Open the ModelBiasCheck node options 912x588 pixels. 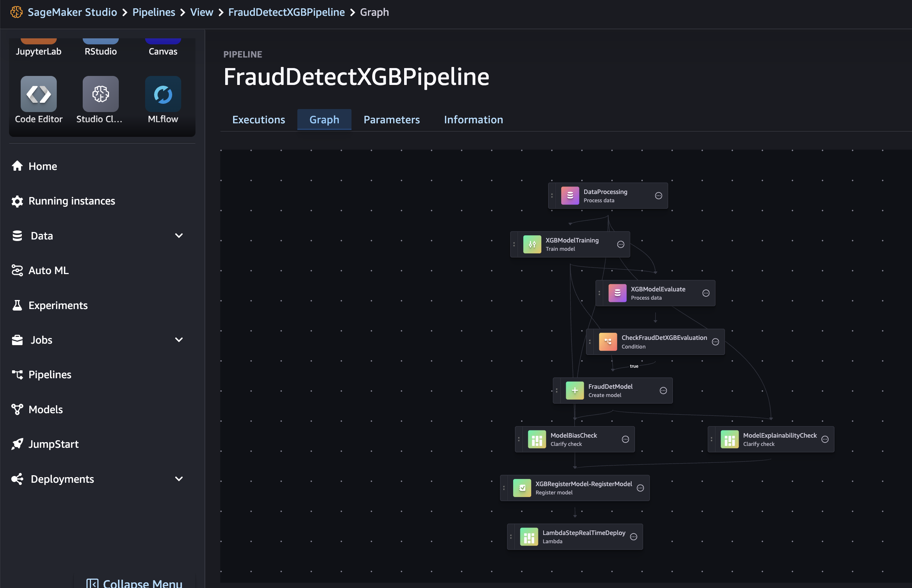tap(625, 439)
